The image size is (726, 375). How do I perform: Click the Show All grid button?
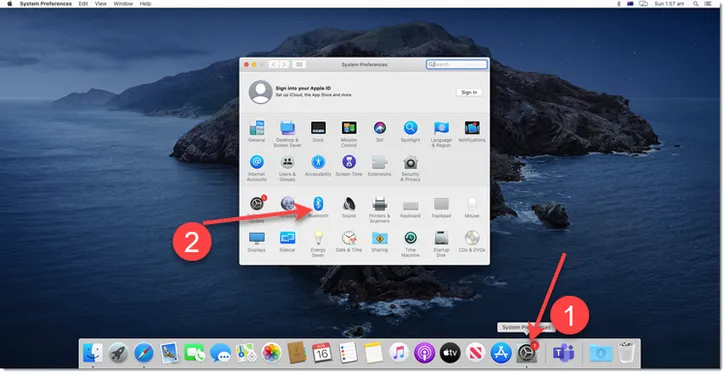299,64
